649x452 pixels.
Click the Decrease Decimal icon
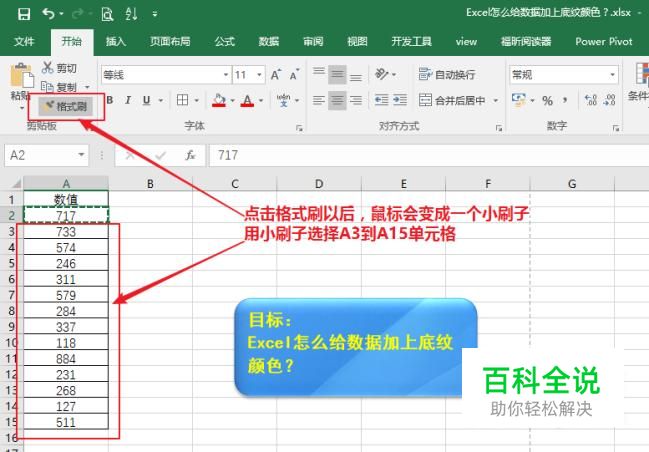coord(610,100)
